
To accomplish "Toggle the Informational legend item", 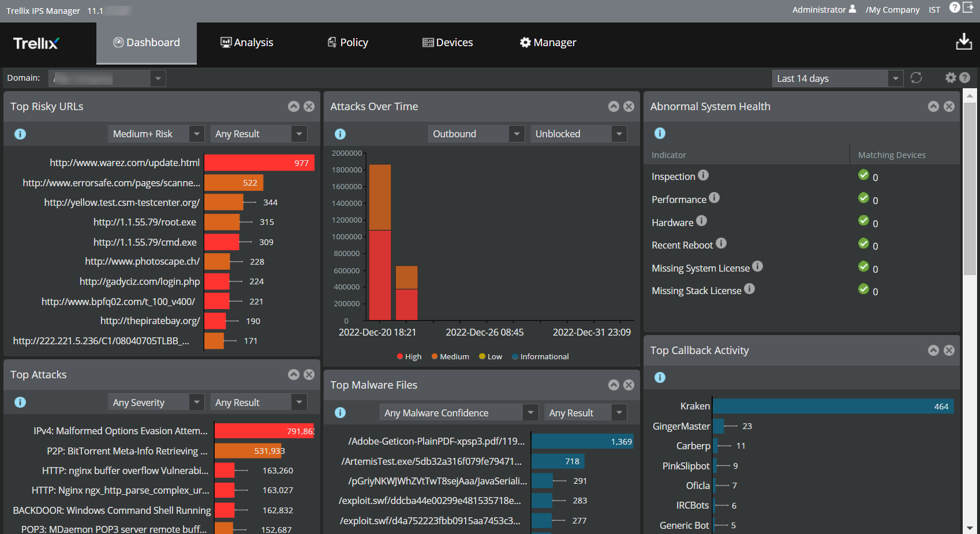I will (x=540, y=356).
